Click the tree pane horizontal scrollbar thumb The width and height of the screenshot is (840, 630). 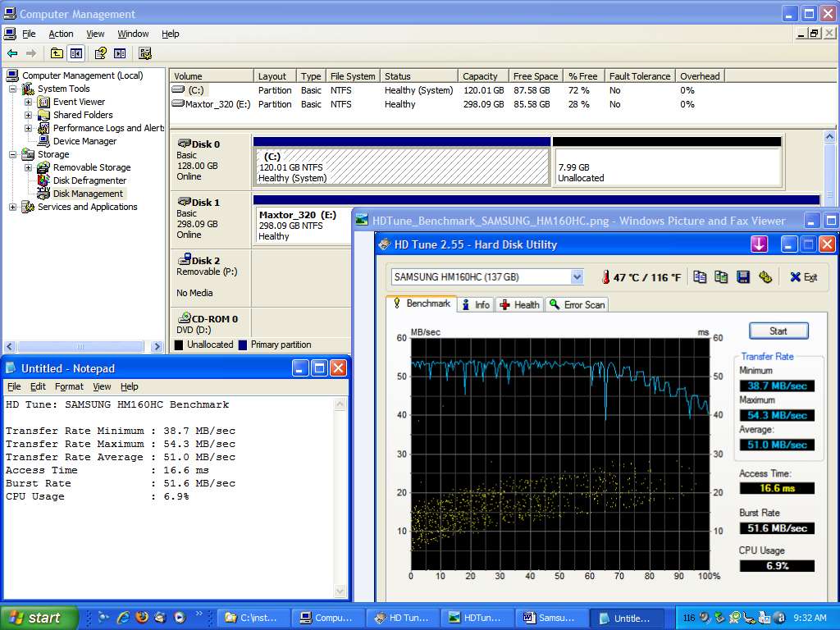[80, 347]
